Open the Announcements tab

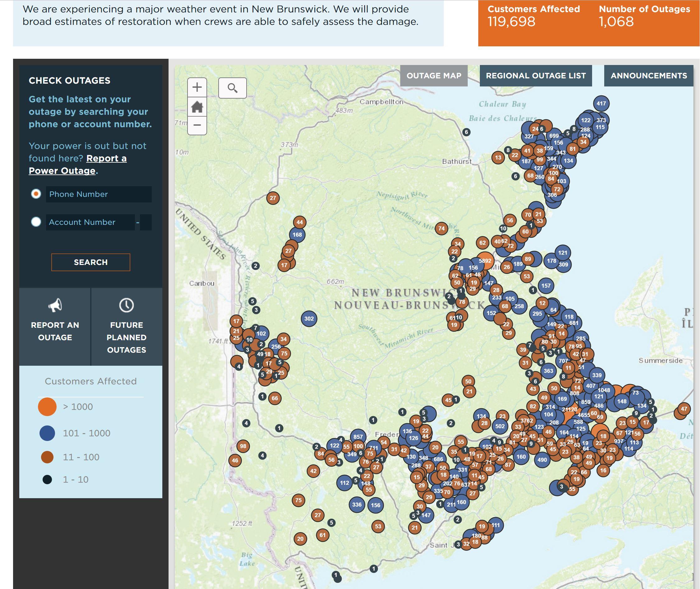[649, 76]
